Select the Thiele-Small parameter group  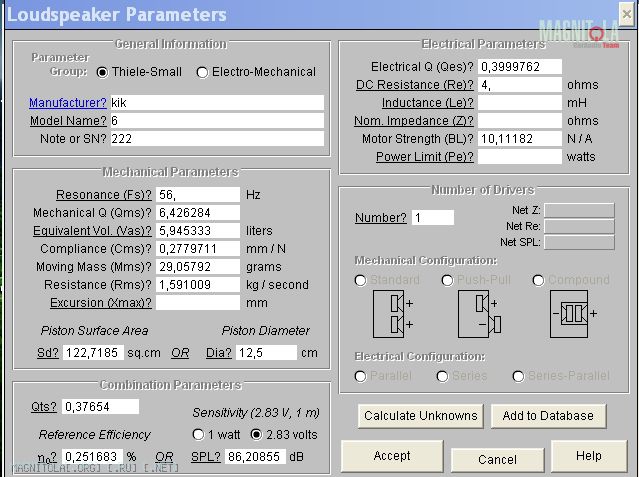[x=103, y=72]
